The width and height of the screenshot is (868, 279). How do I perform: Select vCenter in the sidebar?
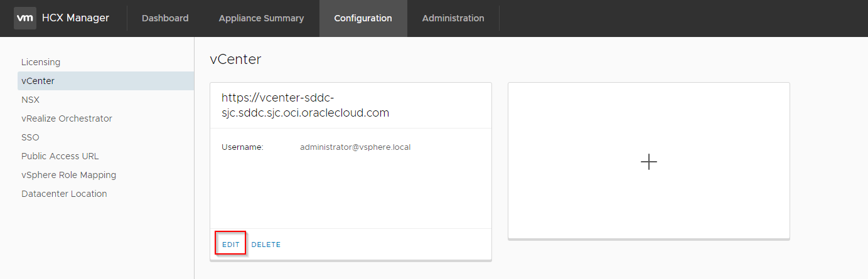pos(105,81)
